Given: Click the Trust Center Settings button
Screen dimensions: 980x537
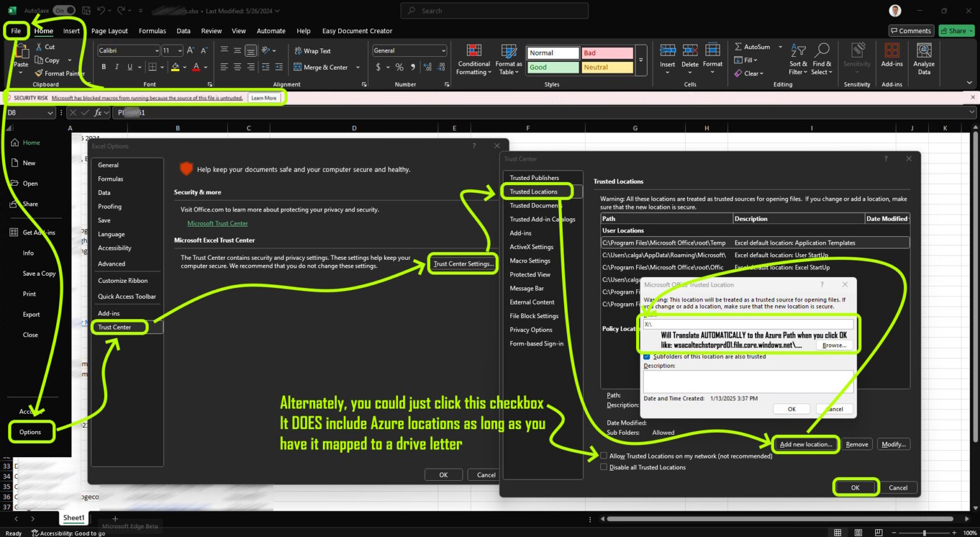Looking at the screenshot, I should pos(463,263).
